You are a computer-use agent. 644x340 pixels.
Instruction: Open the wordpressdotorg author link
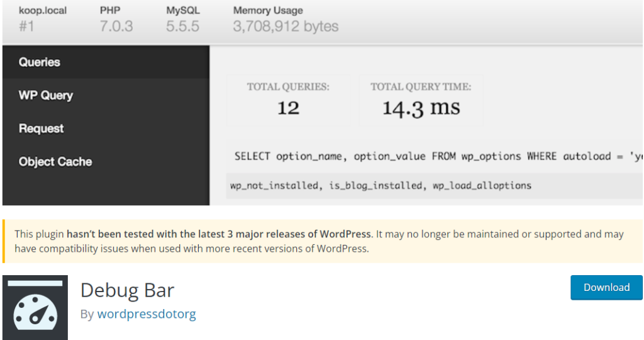[147, 314]
